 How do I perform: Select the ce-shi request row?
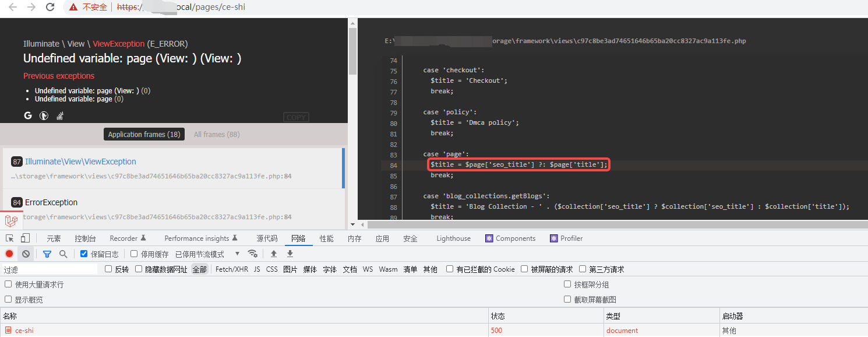(x=434, y=331)
